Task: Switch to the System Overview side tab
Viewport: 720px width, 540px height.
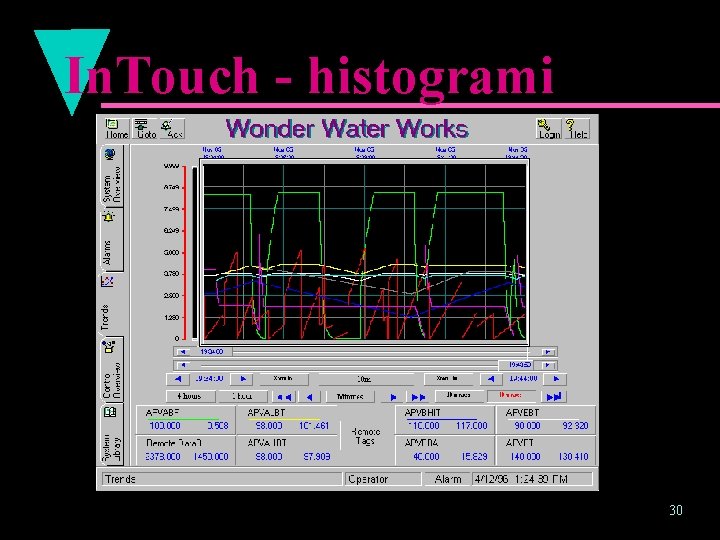Action: tap(112, 176)
